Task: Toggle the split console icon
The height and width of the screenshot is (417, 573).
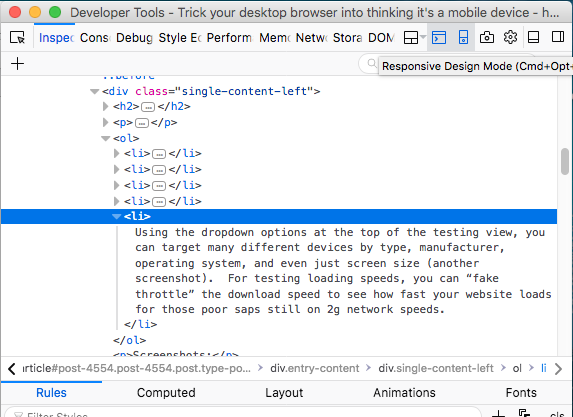Action: coord(439,37)
